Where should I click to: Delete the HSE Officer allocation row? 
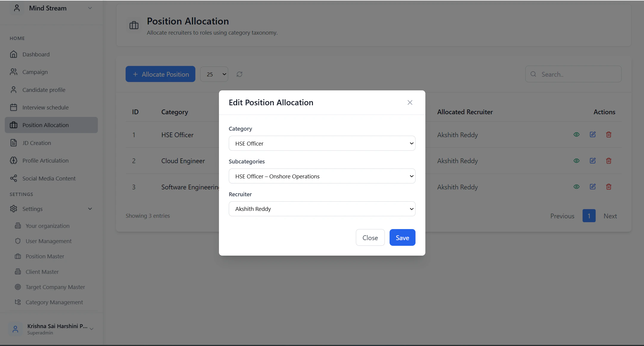609,135
